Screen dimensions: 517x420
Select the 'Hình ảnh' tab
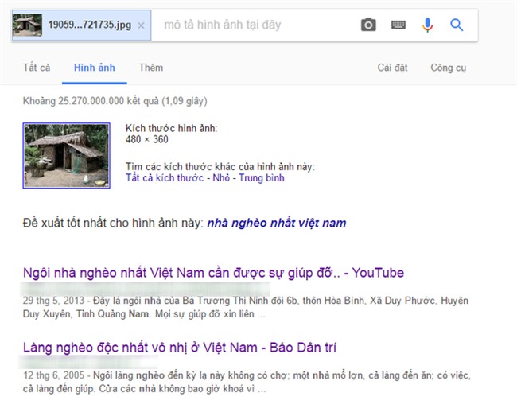coord(94,68)
